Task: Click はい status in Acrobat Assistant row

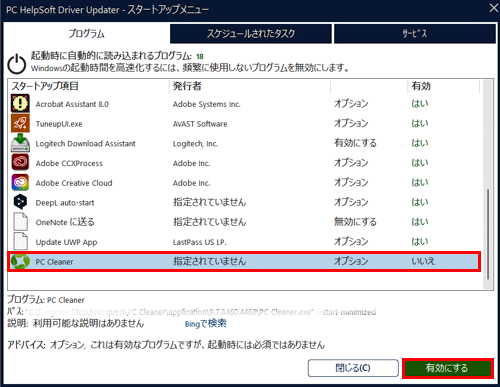Action: 420,104
